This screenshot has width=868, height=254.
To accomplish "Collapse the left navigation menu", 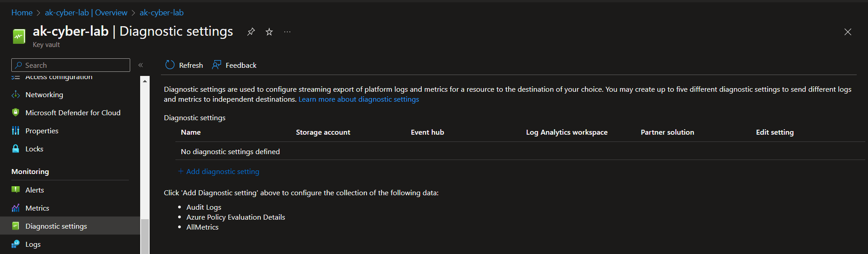I will click(x=141, y=65).
